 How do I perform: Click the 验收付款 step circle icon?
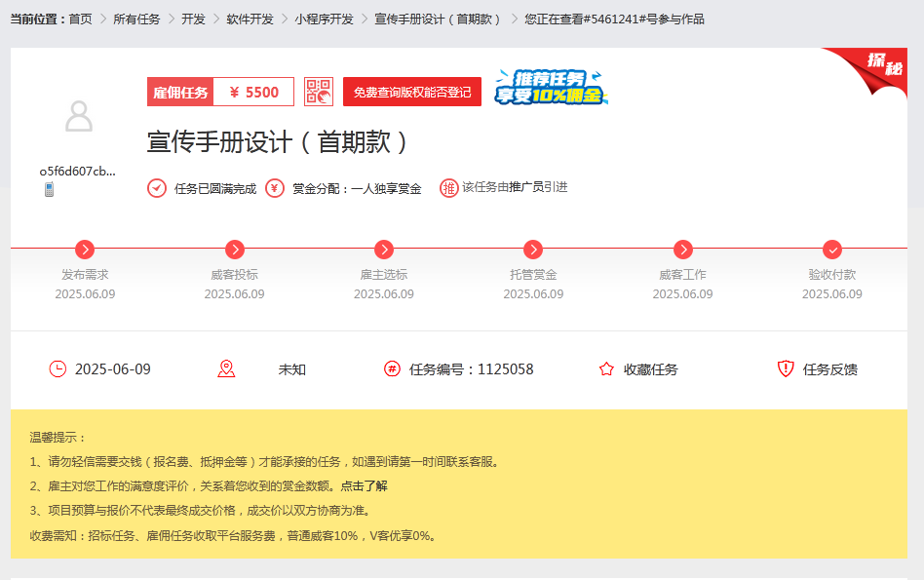click(x=831, y=250)
